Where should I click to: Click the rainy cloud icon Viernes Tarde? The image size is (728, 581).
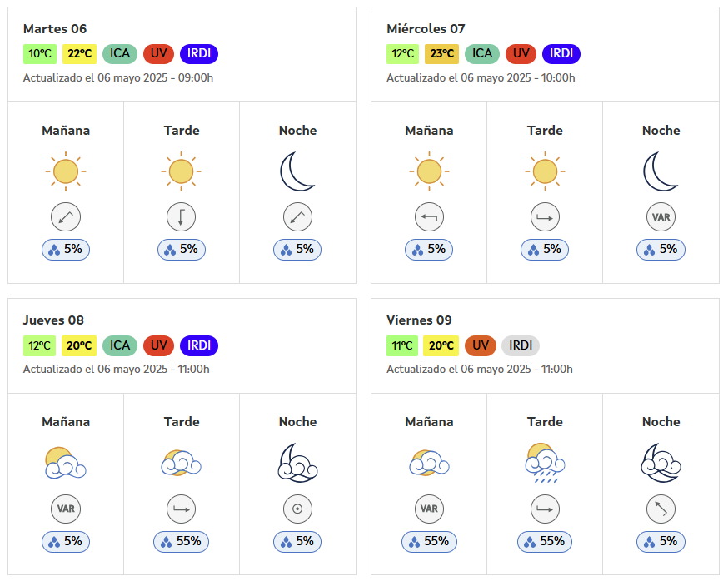point(545,463)
